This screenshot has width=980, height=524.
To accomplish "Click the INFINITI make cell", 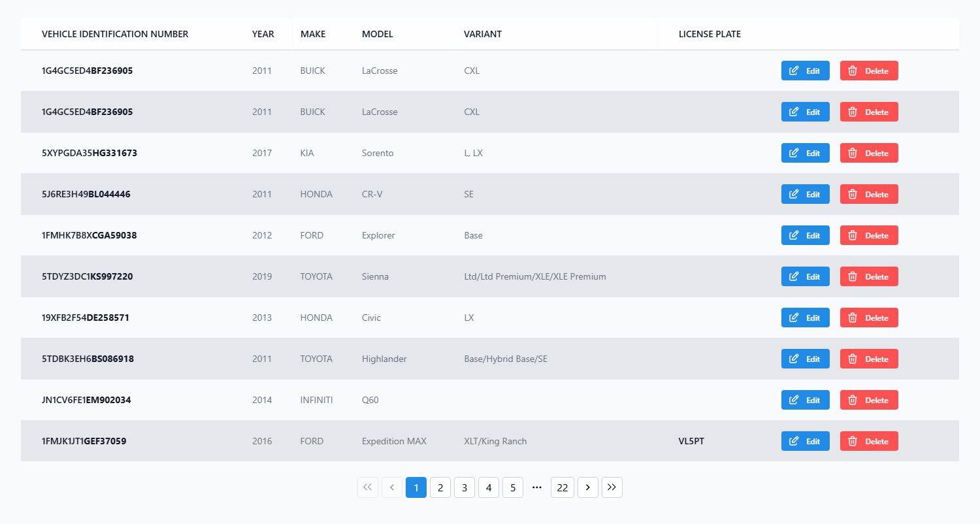I will click(317, 400).
